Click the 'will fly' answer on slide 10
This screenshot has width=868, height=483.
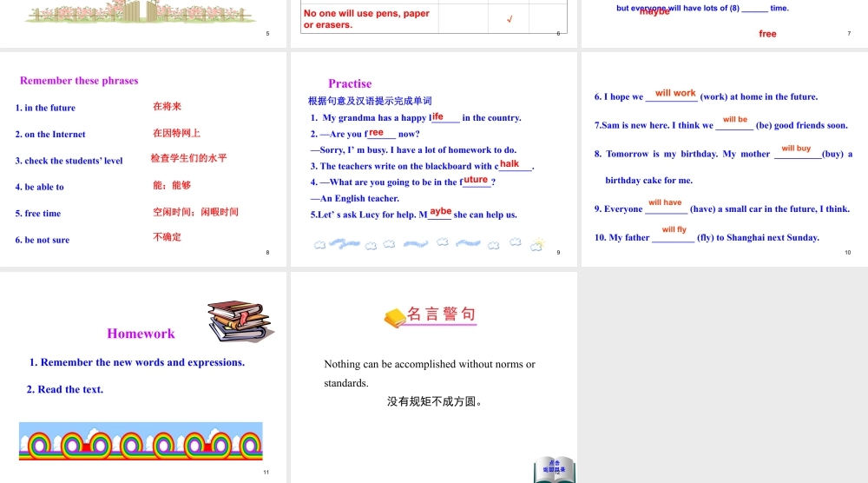click(x=674, y=230)
